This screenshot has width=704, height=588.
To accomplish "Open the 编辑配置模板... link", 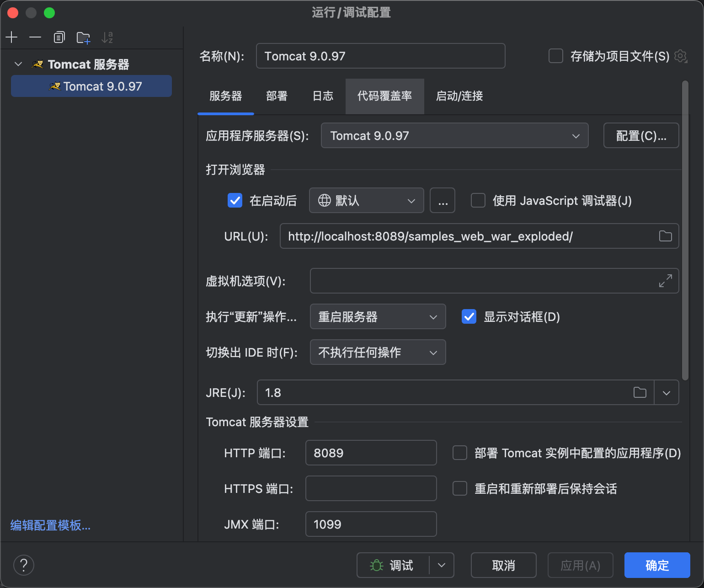I will pyautogui.click(x=50, y=525).
